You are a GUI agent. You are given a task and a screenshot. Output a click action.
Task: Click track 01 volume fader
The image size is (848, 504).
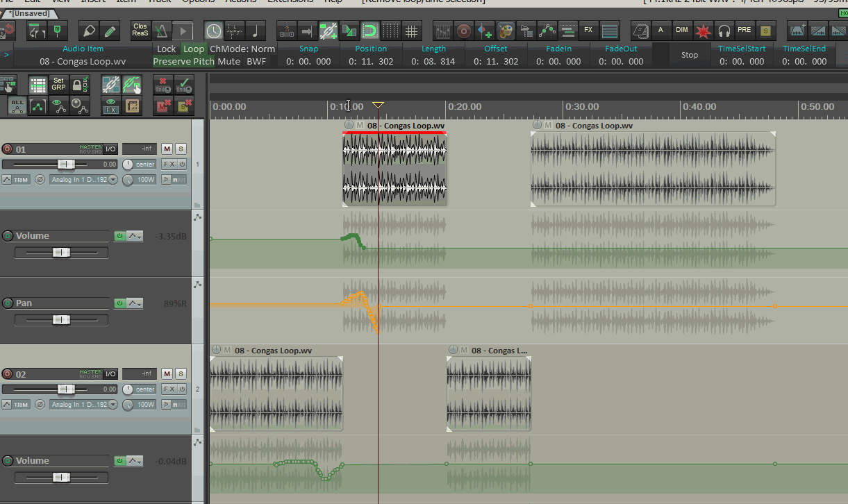(x=67, y=165)
